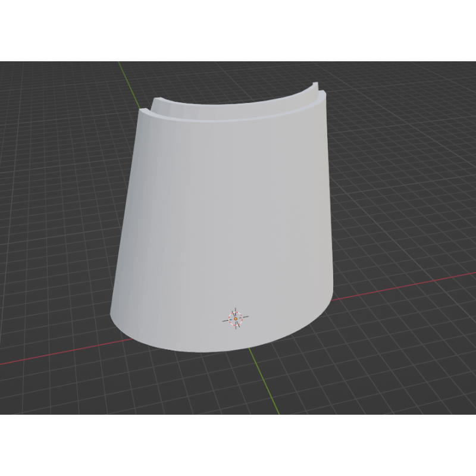Click the green Y axis line behind the object
The height and width of the screenshot is (476, 476).
[126, 77]
